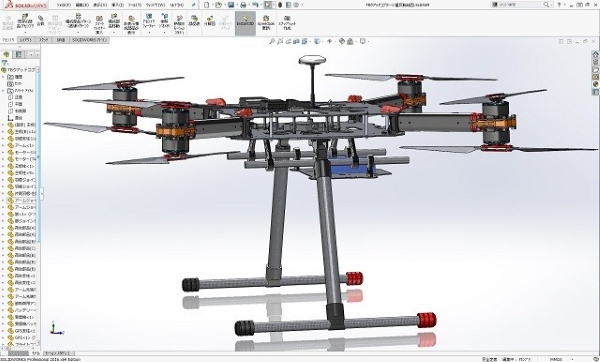Click the Print icon in the top toolbar
The image size is (600, 362).
(x=243, y=5)
